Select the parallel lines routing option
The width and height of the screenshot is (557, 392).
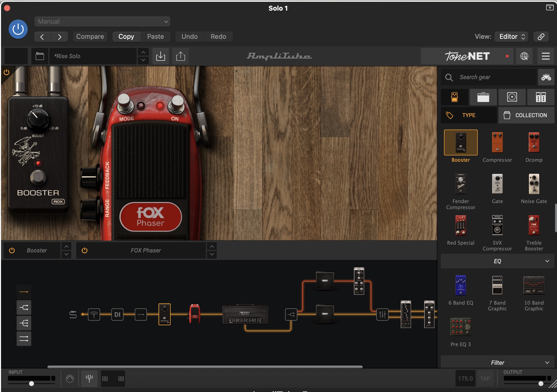[x=24, y=339]
